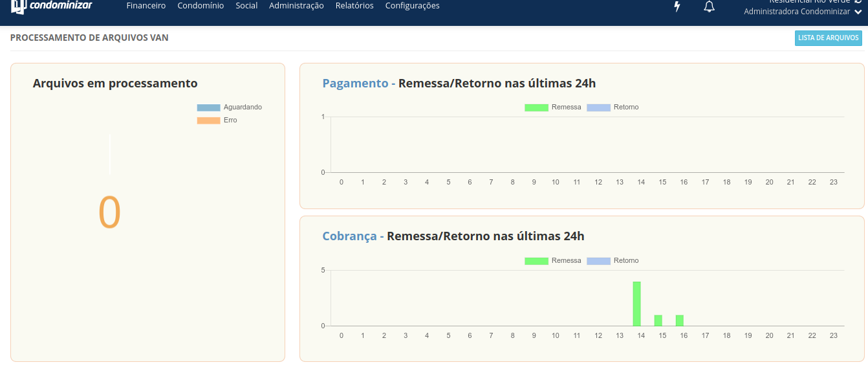Viewport: 868px width, 371px height.
Task: Open the Configurações menu
Action: (412, 6)
